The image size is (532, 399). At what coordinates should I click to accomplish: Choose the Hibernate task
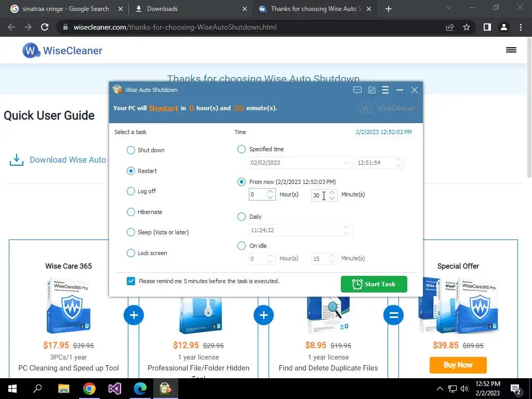(130, 212)
